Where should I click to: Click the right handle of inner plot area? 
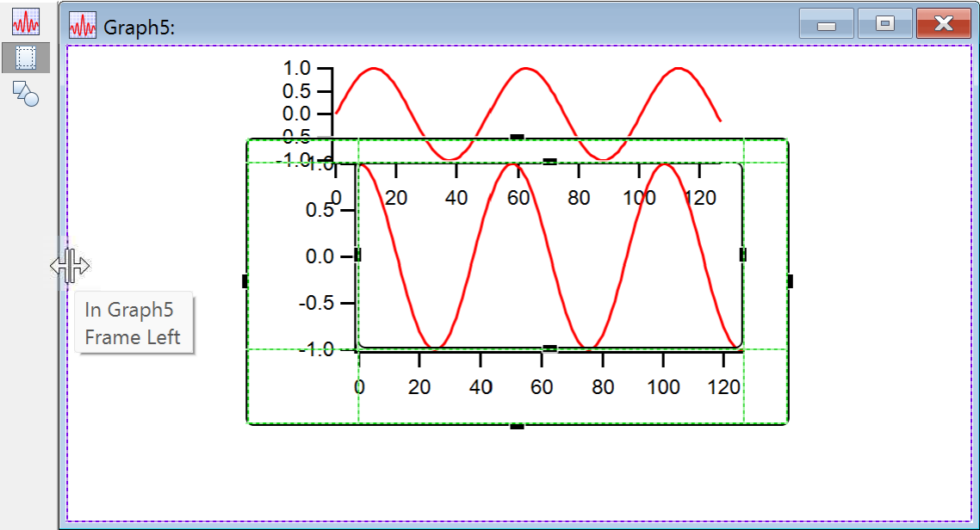click(743, 255)
